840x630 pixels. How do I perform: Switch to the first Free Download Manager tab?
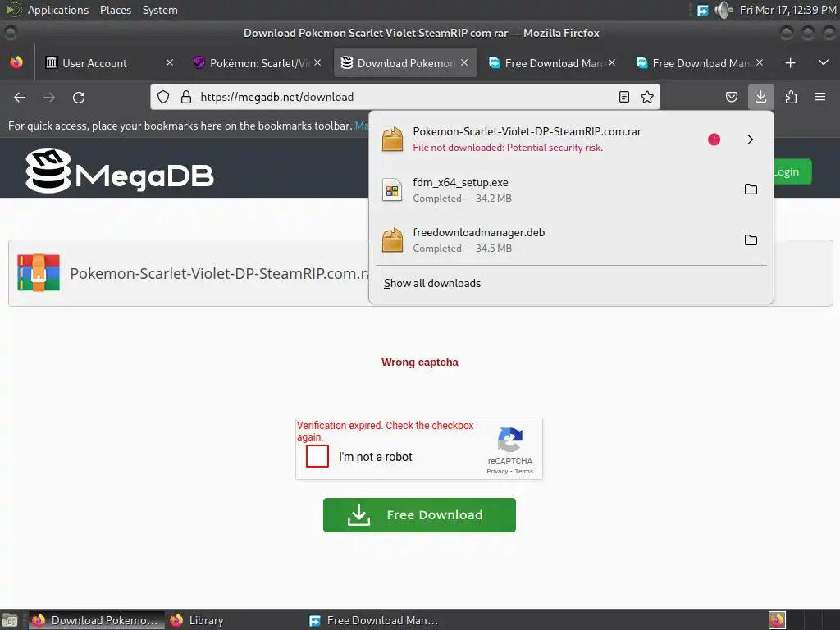coord(546,63)
